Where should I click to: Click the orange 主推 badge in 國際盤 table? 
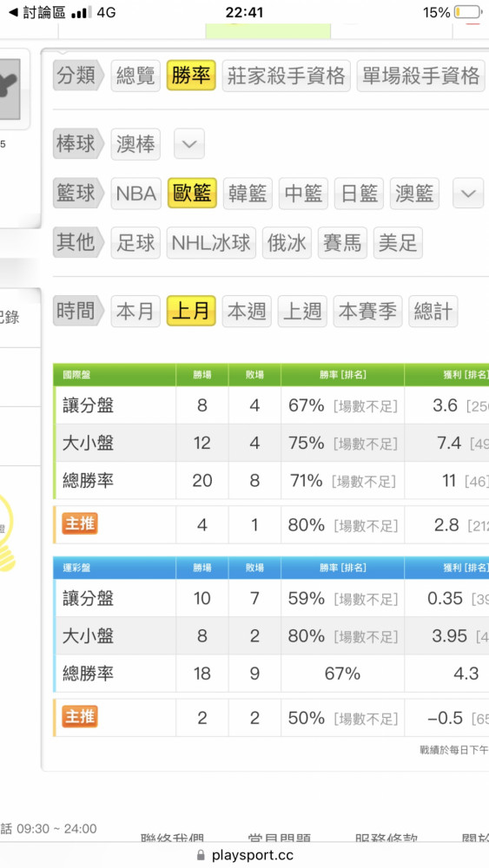pyautogui.click(x=80, y=523)
